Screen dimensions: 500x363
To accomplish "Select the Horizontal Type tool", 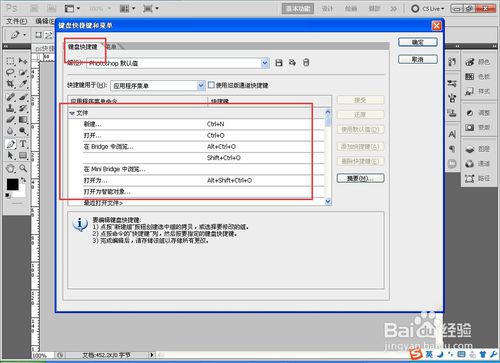I will (x=23, y=144).
